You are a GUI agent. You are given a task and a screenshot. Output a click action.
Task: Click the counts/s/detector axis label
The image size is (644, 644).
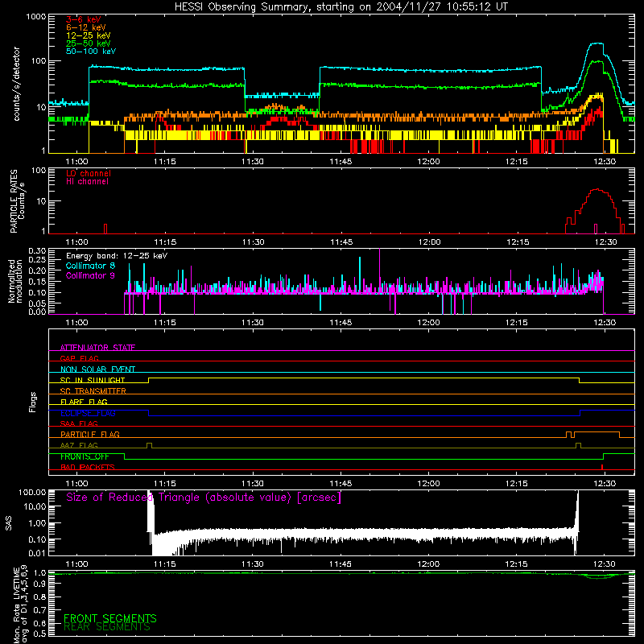pos(16,84)
